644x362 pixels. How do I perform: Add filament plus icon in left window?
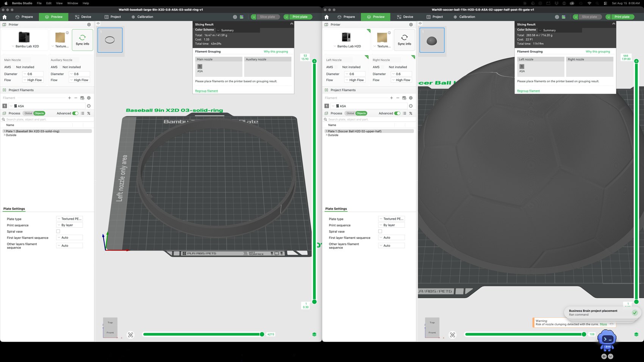69,98
